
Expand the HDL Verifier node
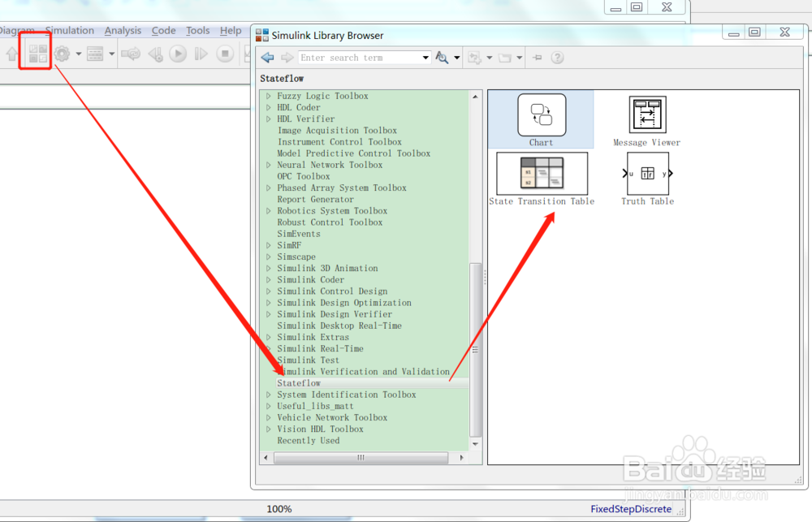(268, 119)
